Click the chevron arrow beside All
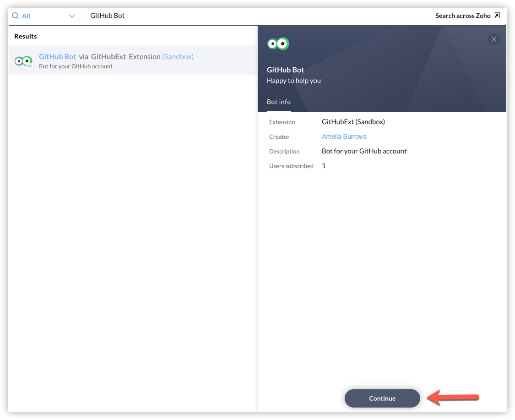This screenshot has height=420, width=515. [x=72, y=16]
